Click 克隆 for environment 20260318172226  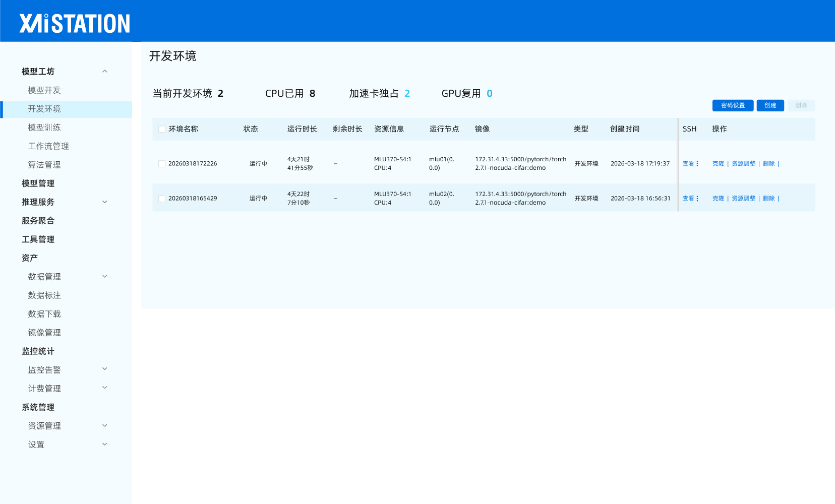(718, 164)
